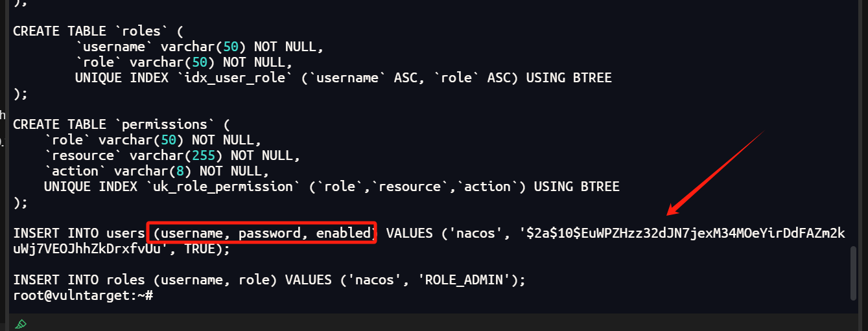Click the `action` varchar(8) column line
The width and height of the screenshot is (868, 331).
coord(157,171)
